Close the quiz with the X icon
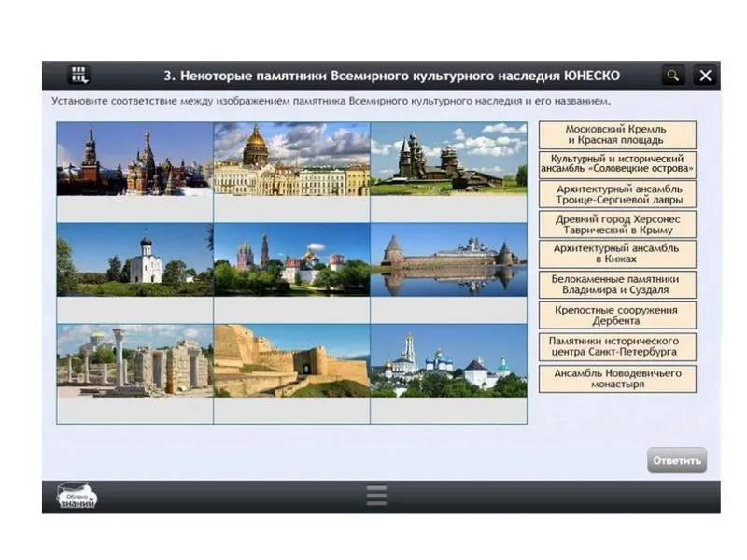The height and width of the screenshot is (560, 747). point(706,76)
